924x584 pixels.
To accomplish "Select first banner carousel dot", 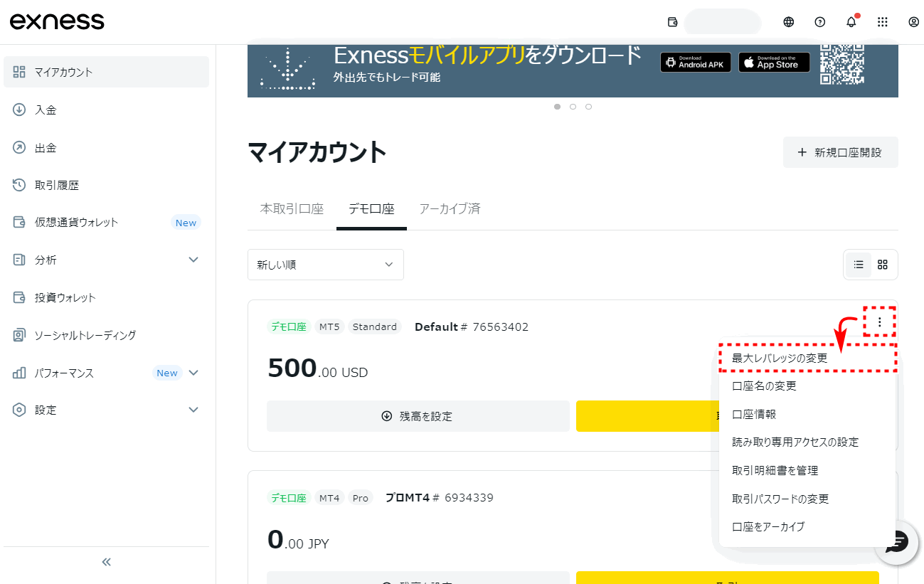I will coord(557,107).
